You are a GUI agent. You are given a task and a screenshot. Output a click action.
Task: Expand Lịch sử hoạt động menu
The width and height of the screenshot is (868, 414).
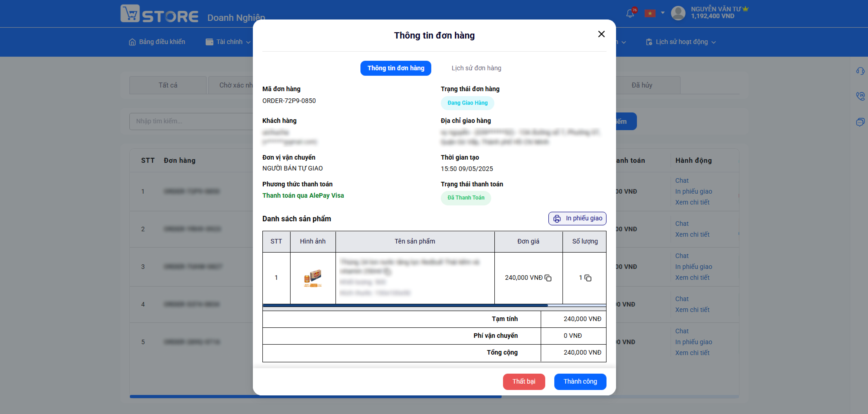coord(681,42)
